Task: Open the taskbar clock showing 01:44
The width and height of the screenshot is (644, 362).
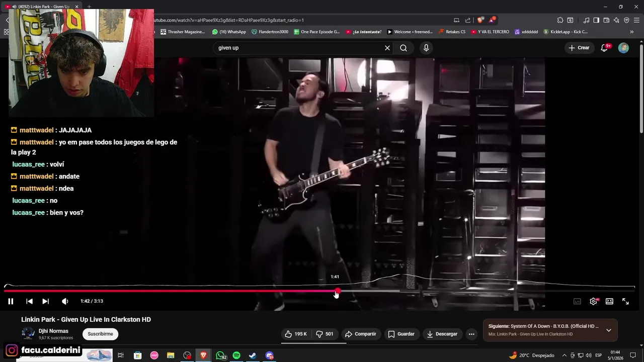Action: [615, 355]
